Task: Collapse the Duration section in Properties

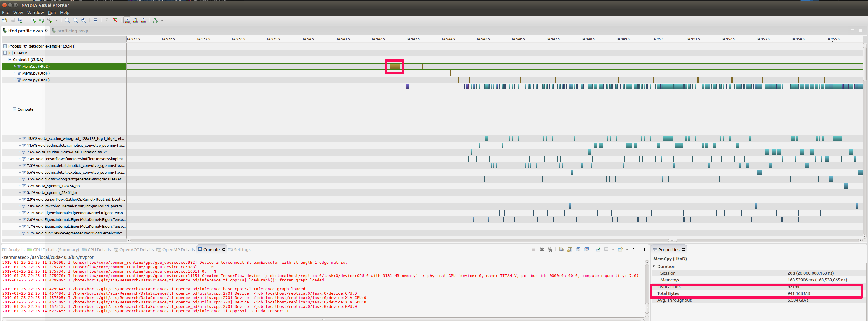Action: 654,266
